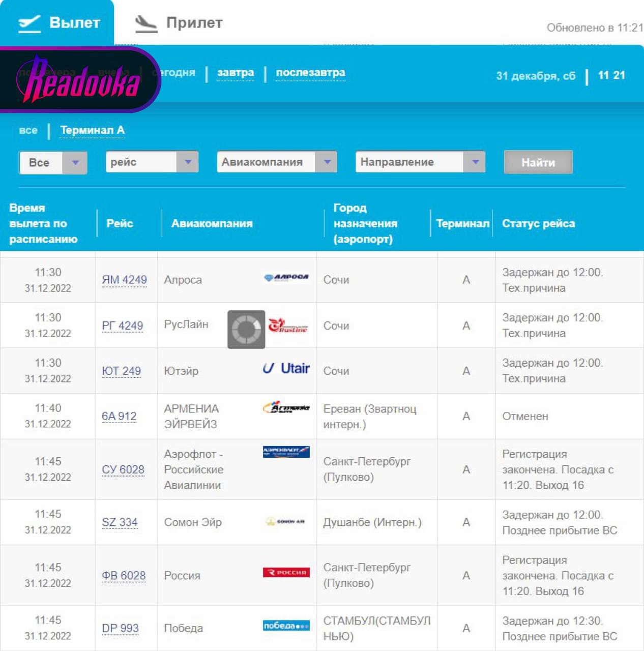
Task: Filter by Терминал А
Action: [92, 130]
